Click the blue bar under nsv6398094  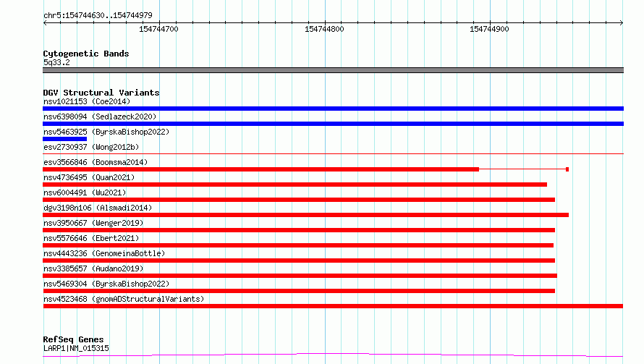click(333, 124)
